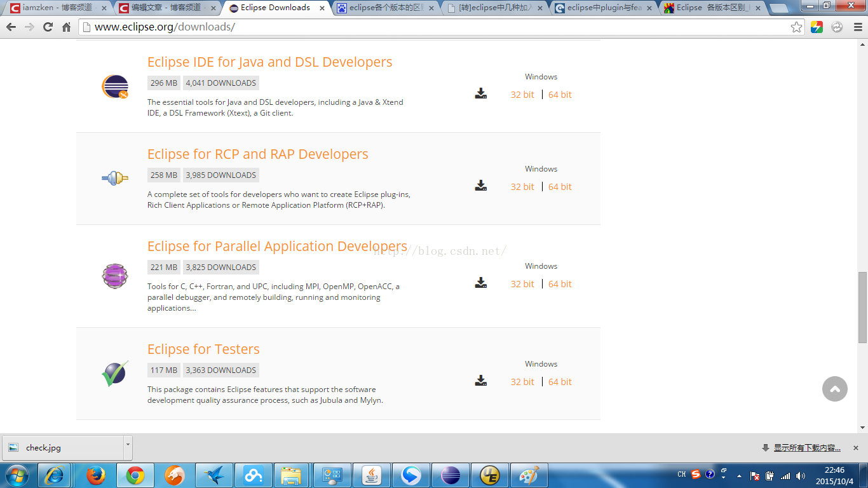Click the 4,041 DOWNLOADS badge
The width and height of the screenshot is (868, 488).
(x=221, y=83)
